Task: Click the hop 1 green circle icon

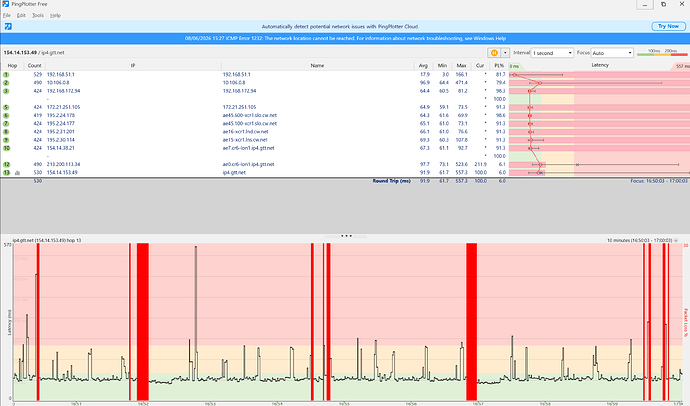Action: coord(6,75)
